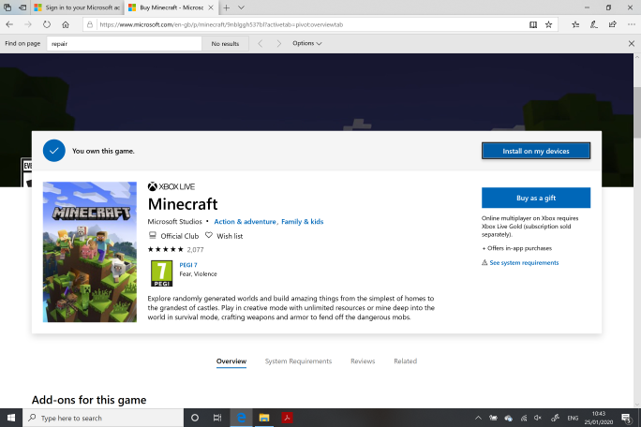641x427 pixels.
Task: Click the Minecraft box art image
Action: 90,252
